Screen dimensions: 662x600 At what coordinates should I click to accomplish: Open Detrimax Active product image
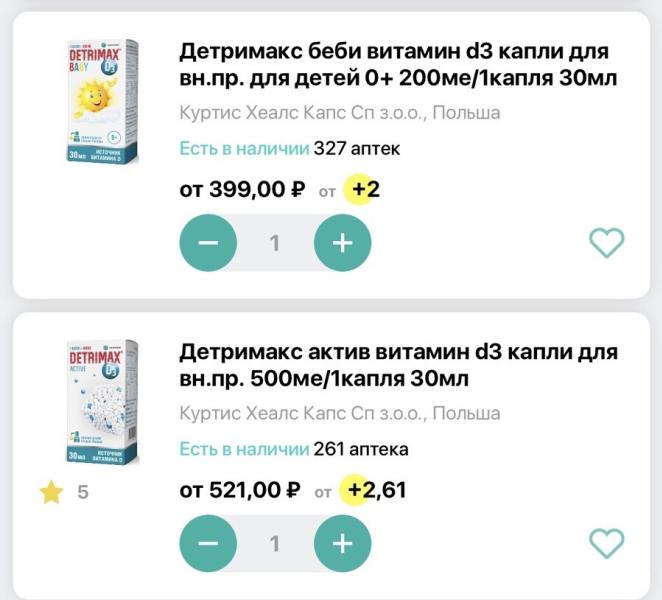[102, 402]
